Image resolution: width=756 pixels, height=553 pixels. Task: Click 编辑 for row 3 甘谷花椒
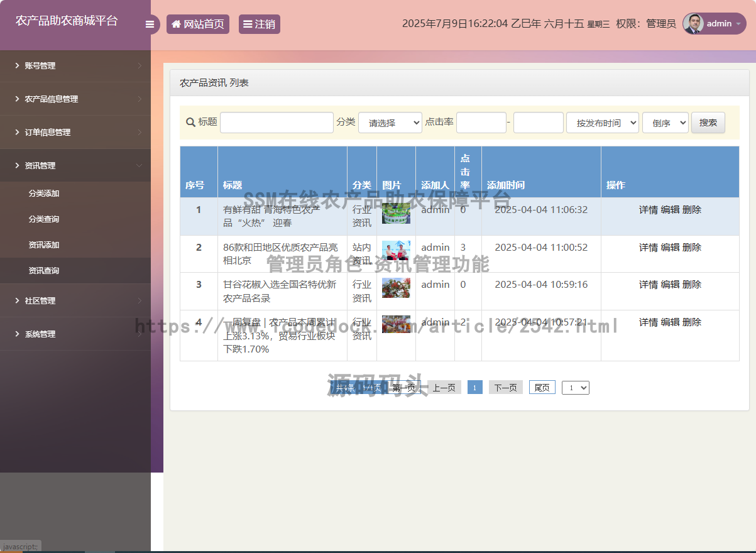670,285
